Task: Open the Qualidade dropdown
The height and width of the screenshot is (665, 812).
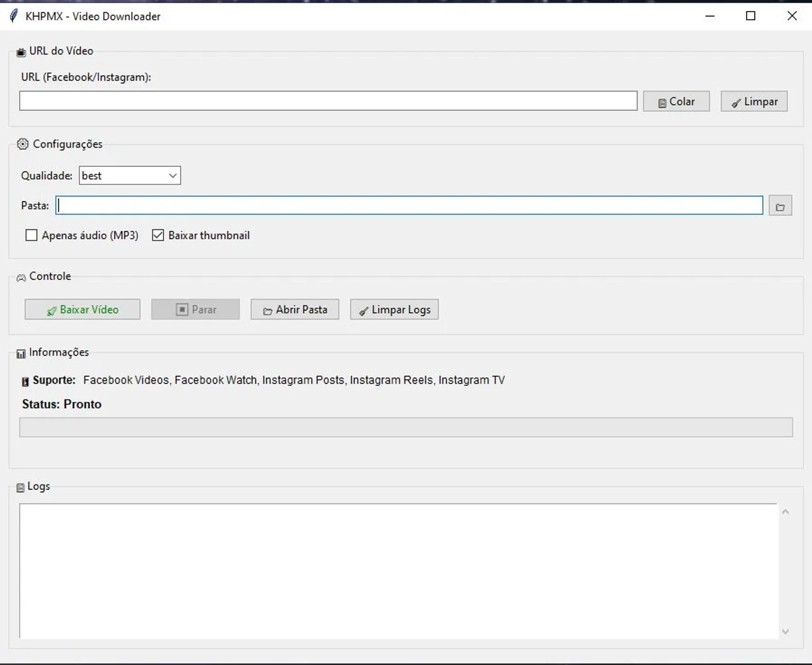Action: (130, 176)
